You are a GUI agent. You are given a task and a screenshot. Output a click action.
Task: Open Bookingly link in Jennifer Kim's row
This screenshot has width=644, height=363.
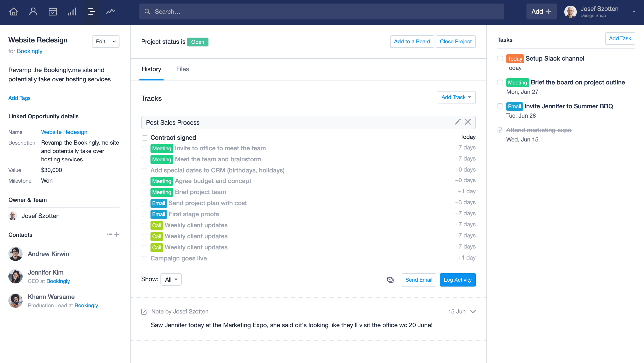58,281
